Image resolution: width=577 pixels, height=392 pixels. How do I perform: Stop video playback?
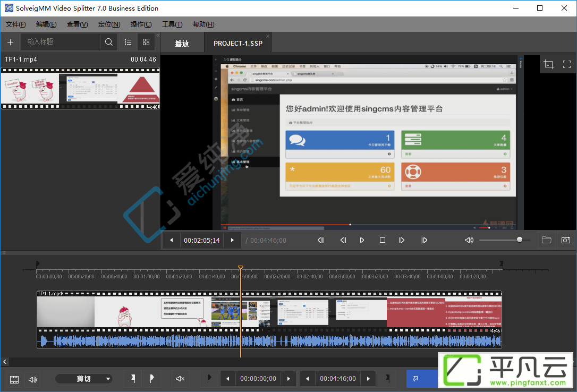point(383,240)
